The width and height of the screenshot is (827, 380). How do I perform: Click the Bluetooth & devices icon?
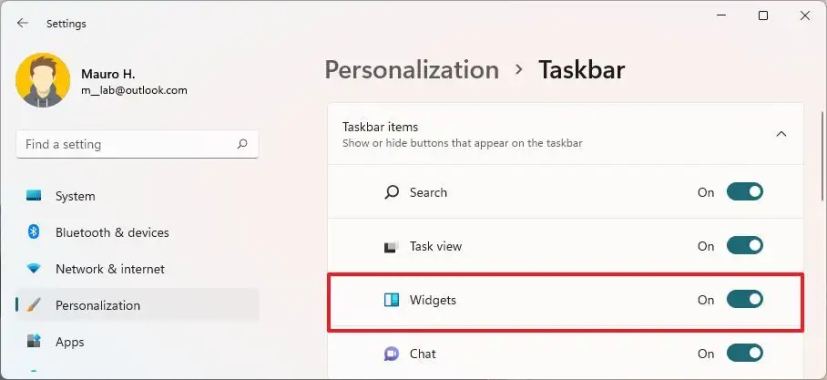[34, 232]
